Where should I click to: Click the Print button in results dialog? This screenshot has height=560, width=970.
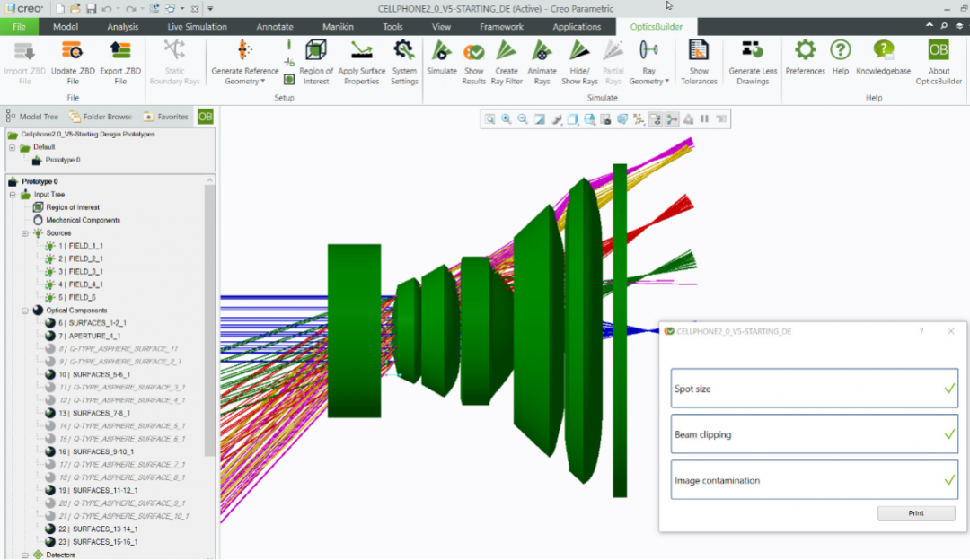click(x=916, y=513)
